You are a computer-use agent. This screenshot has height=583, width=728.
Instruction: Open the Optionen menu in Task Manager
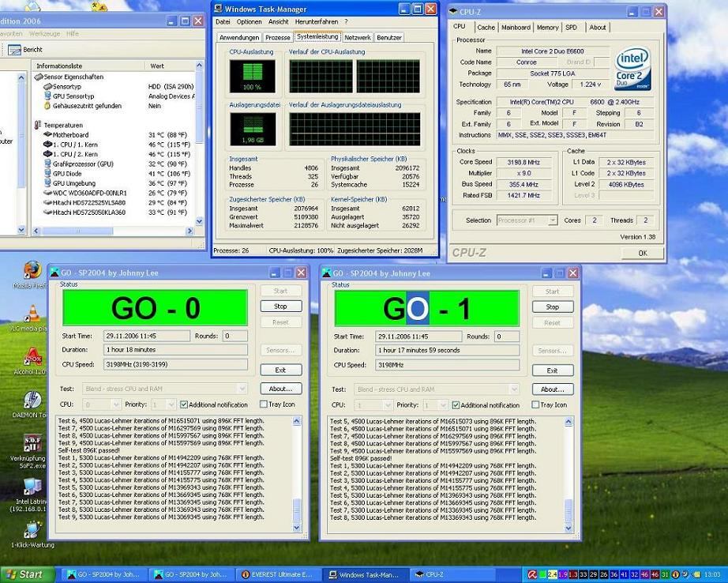[250, 22]
